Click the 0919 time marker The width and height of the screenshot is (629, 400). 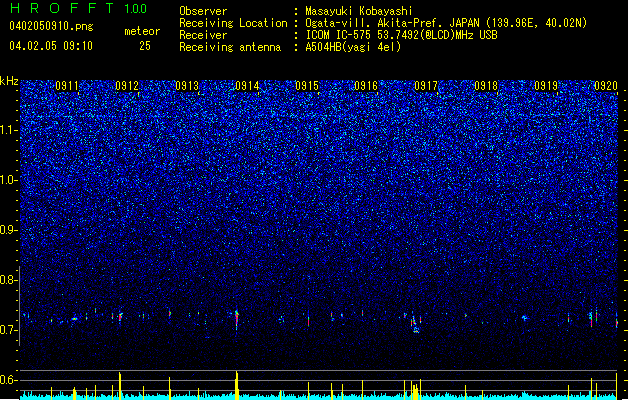click(x=546, y=86)
